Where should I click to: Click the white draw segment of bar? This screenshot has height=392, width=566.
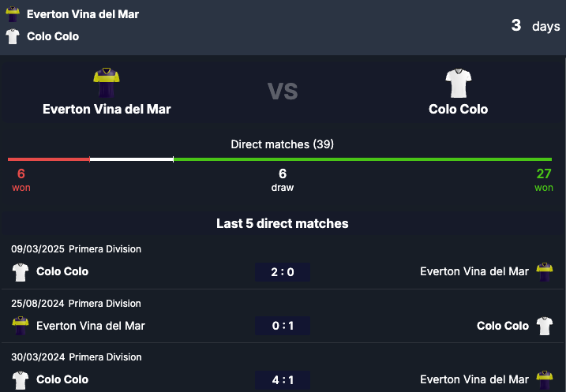tap(131, 159)
